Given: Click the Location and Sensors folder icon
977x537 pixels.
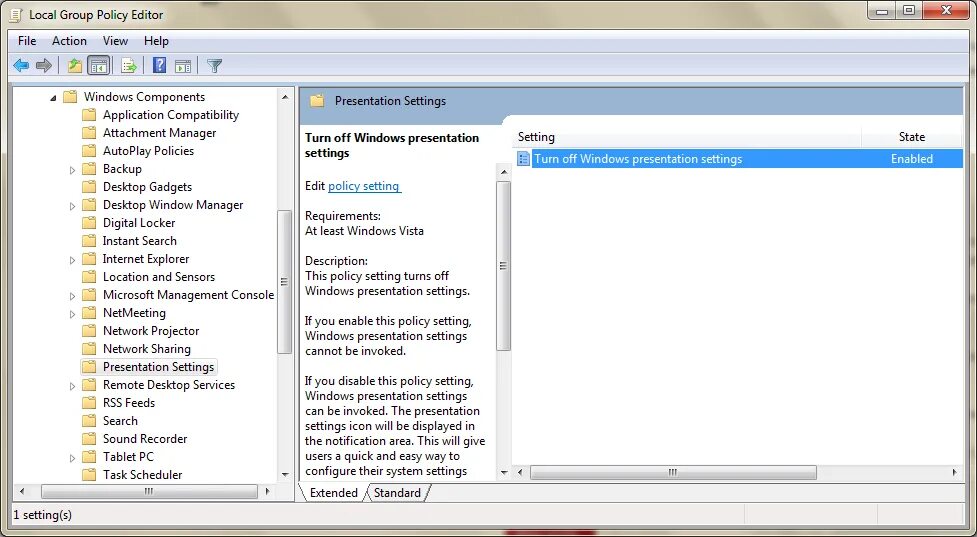Looking at the screenshot, I should pyautogui.click(x=89, y=277).
